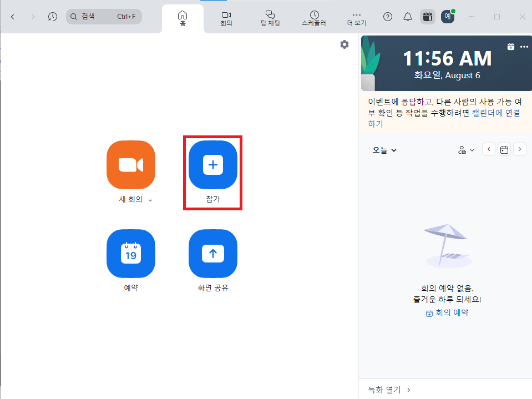Open Schedule via the calendar 예약 icon
532x399 pixels.
[x=130, y=254]
